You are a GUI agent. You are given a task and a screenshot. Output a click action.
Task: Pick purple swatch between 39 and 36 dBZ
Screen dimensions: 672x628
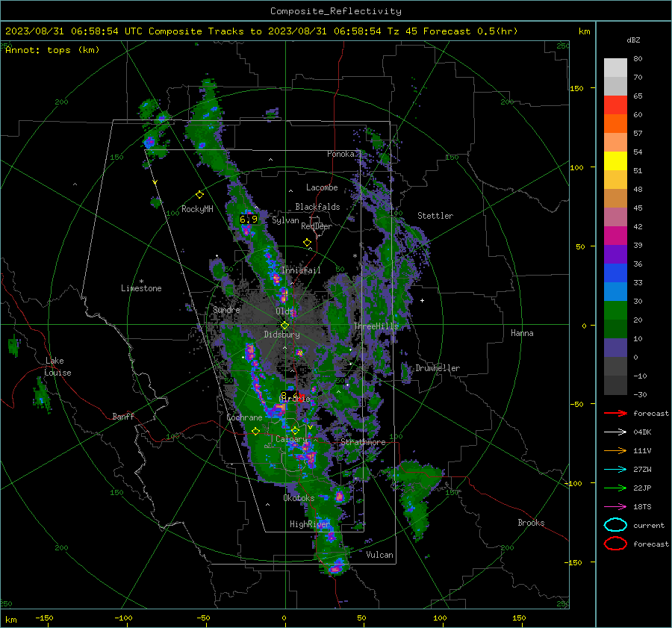pos(615,254)
